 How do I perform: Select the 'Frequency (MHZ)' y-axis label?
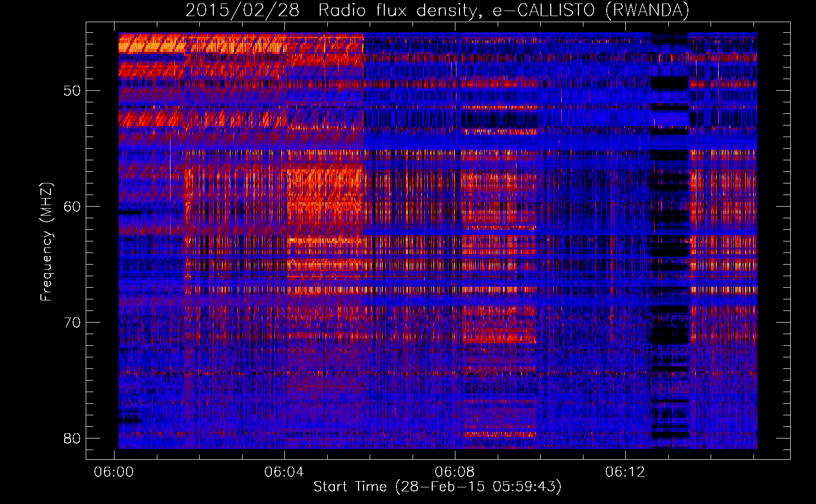pyautogui.click(x=46, y=242)
